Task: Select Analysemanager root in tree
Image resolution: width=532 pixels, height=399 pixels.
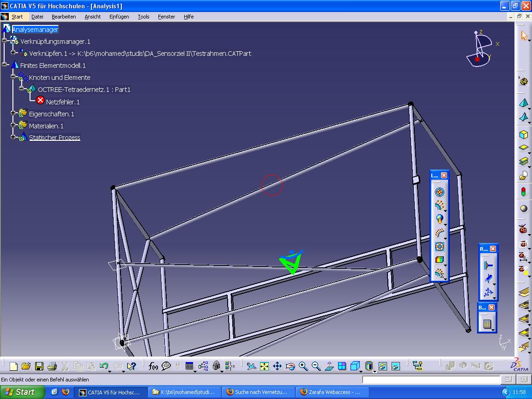Action: (x=35, y=30)
